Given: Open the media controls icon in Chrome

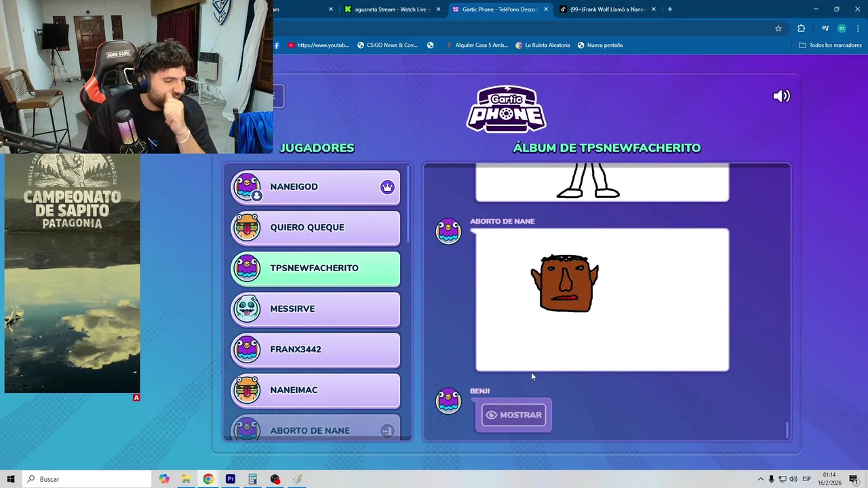Looking at the screenshot, I should pos(825,28).
